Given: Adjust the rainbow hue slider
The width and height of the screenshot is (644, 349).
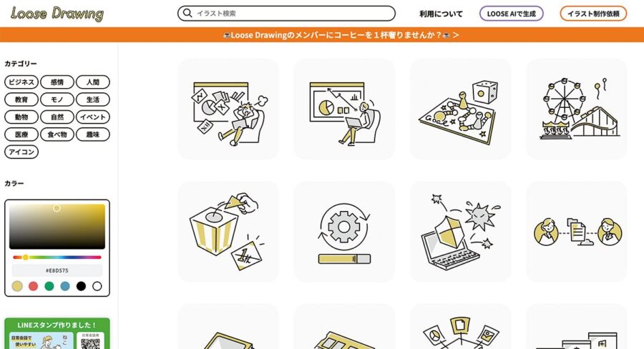Looking at the screenshot, I should [57, 257].
